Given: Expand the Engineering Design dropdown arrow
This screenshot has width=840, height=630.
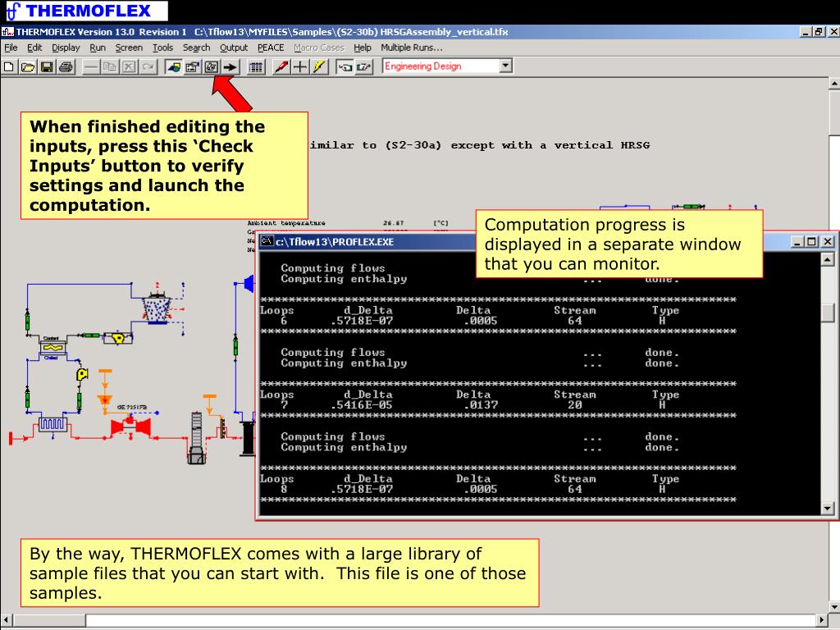Looking at the screenshot, I should (505, 66).
